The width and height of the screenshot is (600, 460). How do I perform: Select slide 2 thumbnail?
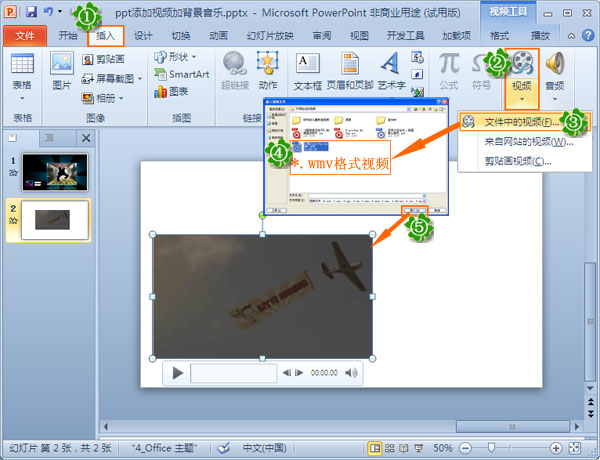click(55, 220)
